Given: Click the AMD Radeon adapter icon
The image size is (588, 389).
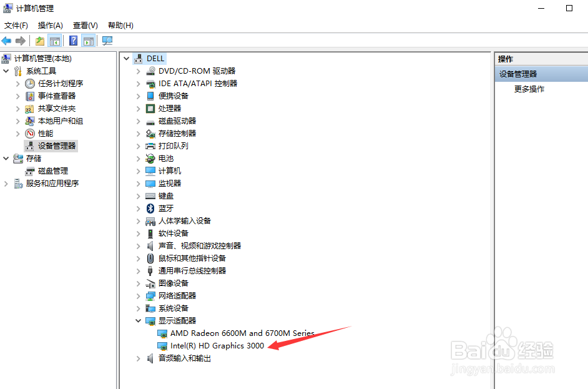Looking at the screenshot, I should click(x=162, y=333).
